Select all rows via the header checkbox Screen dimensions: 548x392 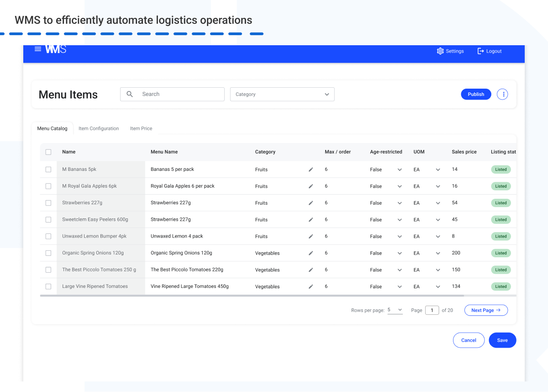point(48,152)
